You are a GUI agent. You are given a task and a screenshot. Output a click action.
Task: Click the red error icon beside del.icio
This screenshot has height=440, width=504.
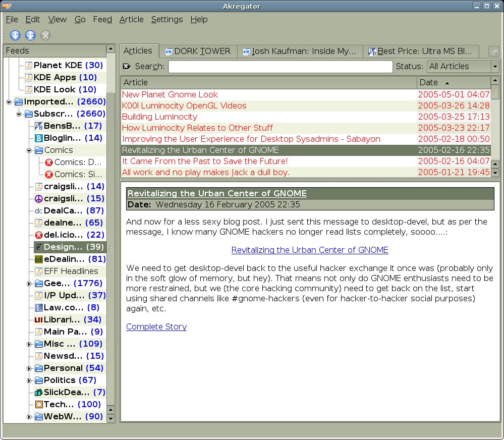(39, 235)
